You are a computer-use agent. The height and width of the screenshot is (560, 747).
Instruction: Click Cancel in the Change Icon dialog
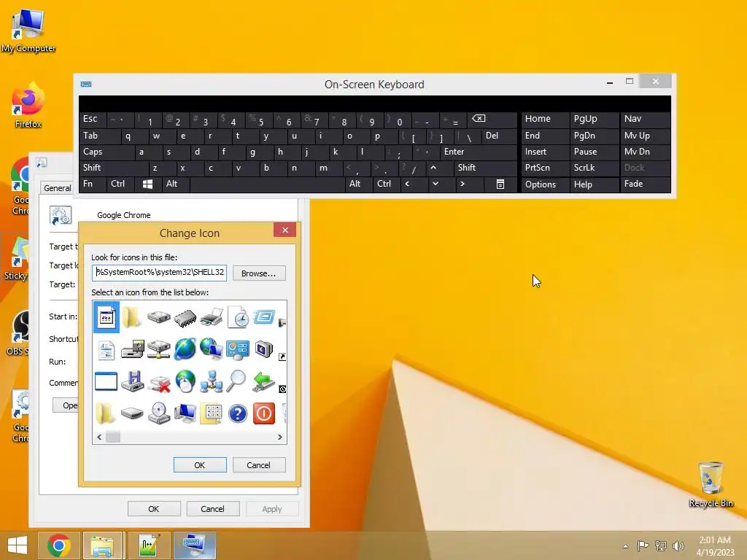click(x=259, y=465)
